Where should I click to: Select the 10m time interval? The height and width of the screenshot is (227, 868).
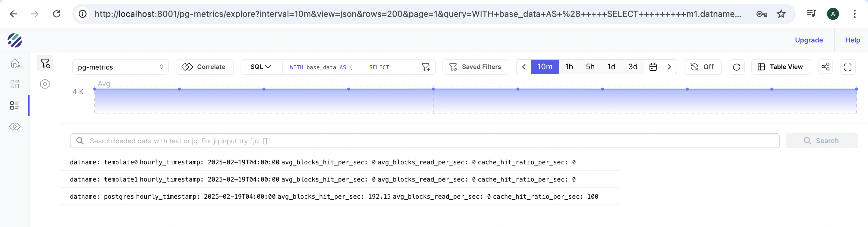(545, 67)
